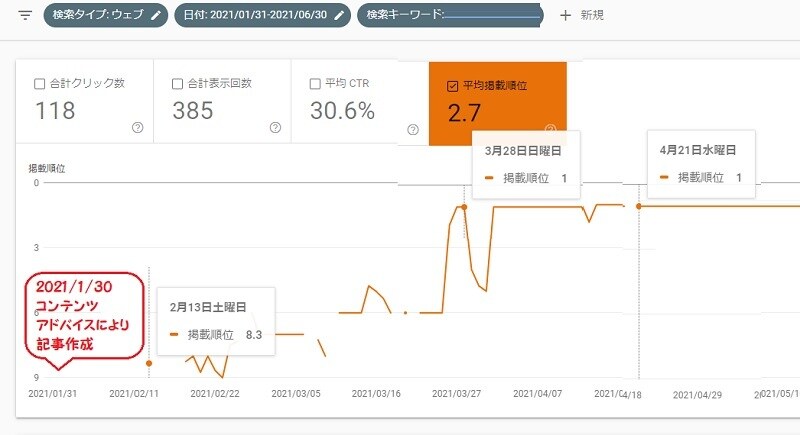The width and height of the screenshot is (800, 435).
Task: Open help icon on 合計クリック数 card
Action: [137, 127]
